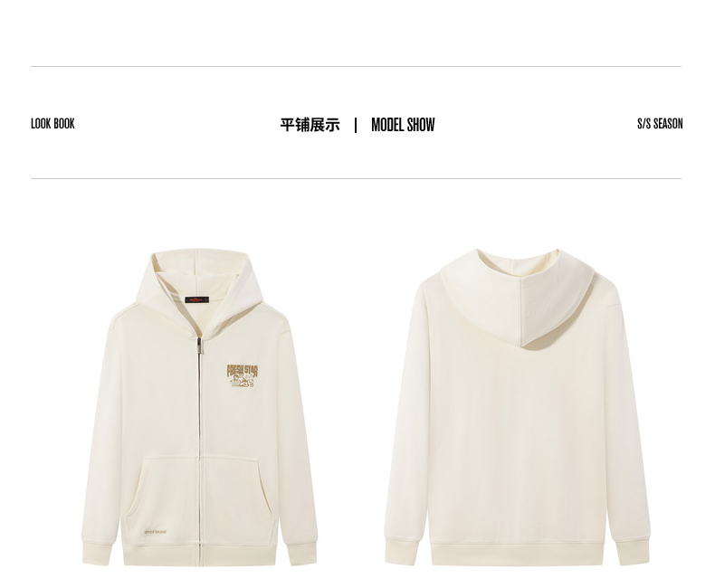Click the LOOK BOOK heading text
Image resolution: width=715 pixels, height=588 pixels.
click(52, 124)
